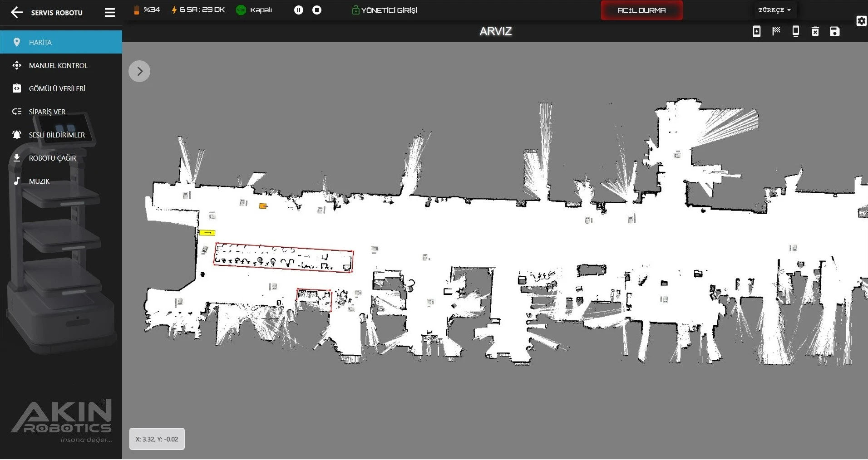868x460 pixels.
Task: Open MANUEL KONTROL in the sidebar
Action: point(58,65)
